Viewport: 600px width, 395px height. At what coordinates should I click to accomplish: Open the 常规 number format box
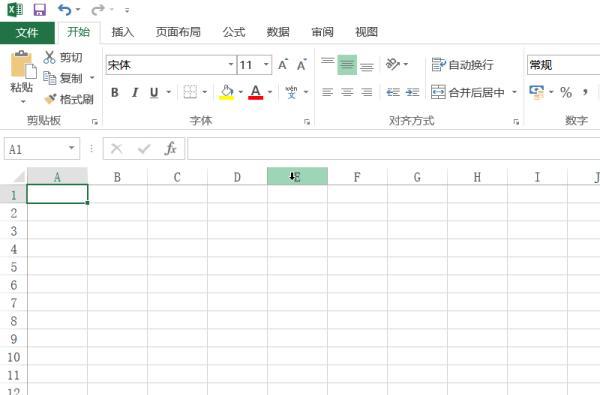tap(563, 65)
